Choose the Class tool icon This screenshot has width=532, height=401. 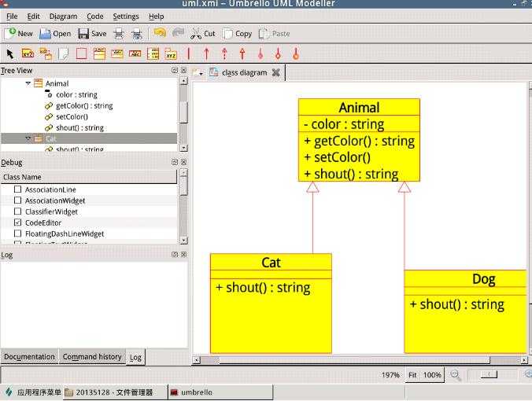tap(99, 53)
